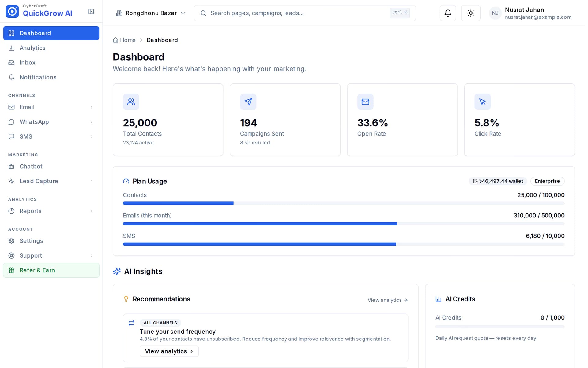Viewport: 588px width, 368px height.
Task: Click View analytics button under send frequency
Action: pyautogui.click(x=169, y=351)
